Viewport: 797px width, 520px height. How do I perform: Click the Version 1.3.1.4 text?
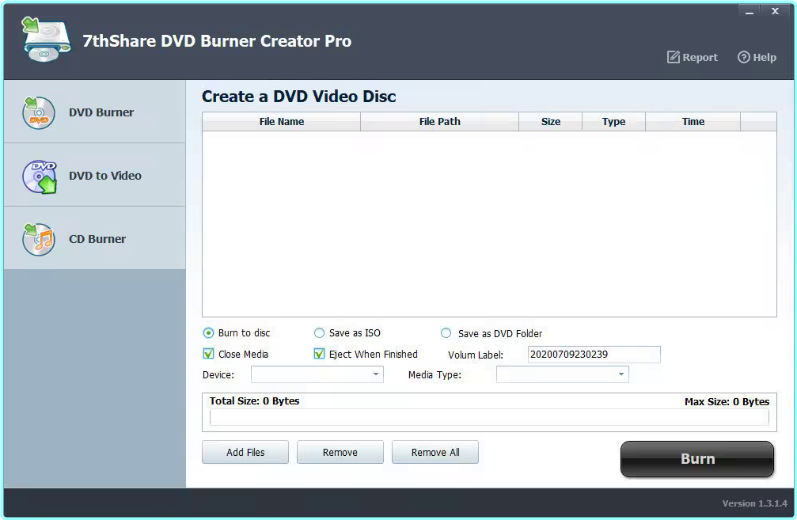(754, 503)
